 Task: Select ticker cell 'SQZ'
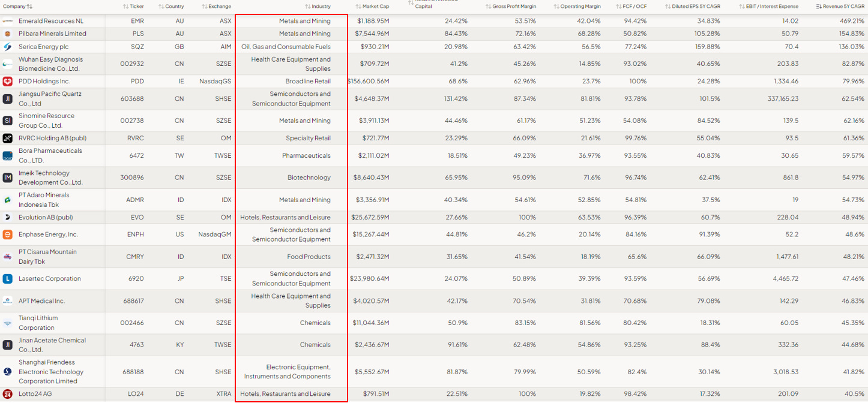click(x=137, y=47)
